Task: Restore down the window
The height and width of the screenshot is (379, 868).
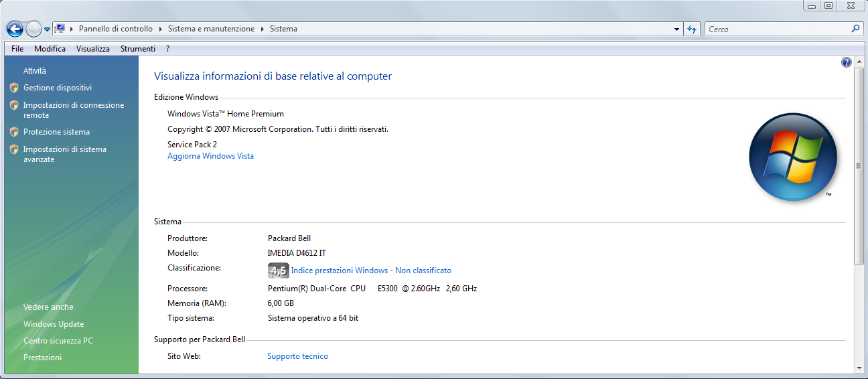Action: pos(828,5)
